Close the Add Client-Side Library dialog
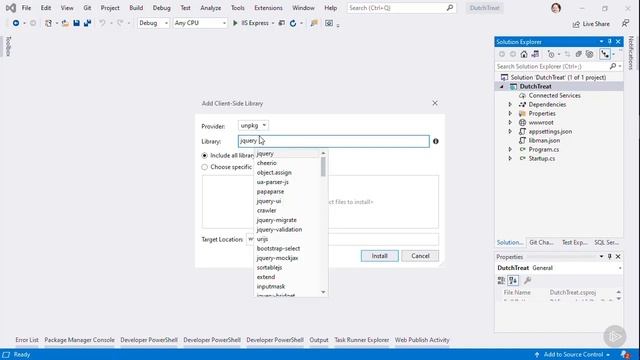 (435, 103)
